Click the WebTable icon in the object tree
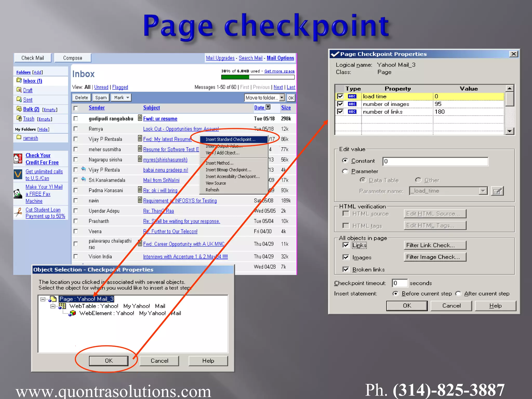The height and width of the screenshot is (399, 532). coord(62,306)
